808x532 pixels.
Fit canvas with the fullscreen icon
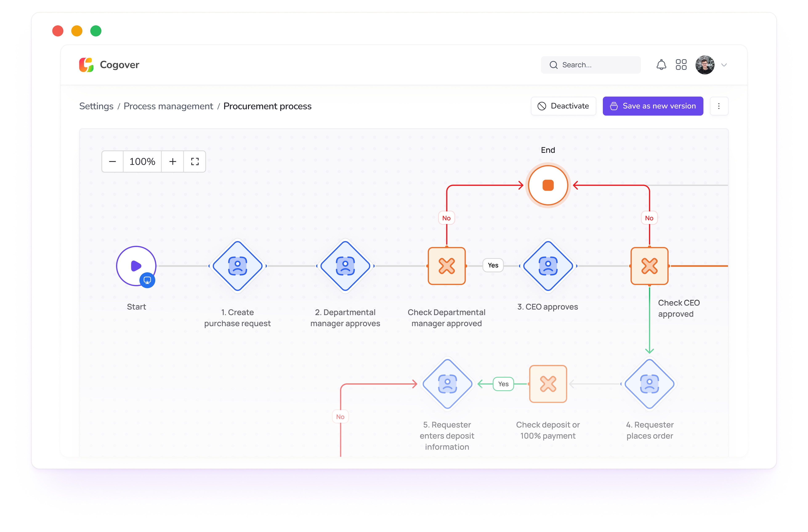(x=195, y=161)
